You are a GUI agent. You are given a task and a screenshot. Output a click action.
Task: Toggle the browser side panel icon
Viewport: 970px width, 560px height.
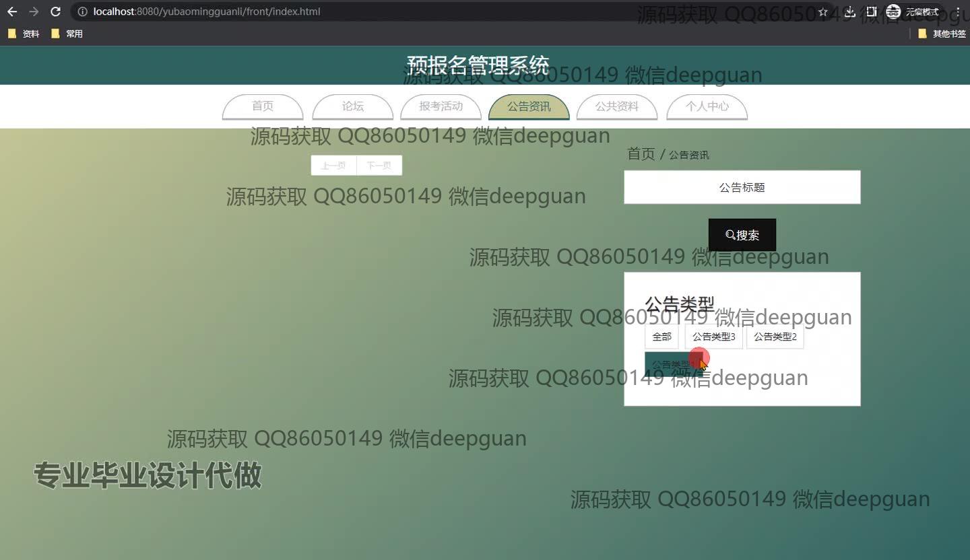(x=871, y=11)
